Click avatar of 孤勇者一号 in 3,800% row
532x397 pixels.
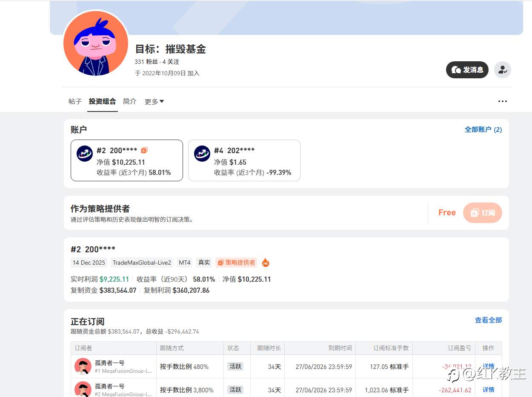pyautogui.click(x=83, y=389)
